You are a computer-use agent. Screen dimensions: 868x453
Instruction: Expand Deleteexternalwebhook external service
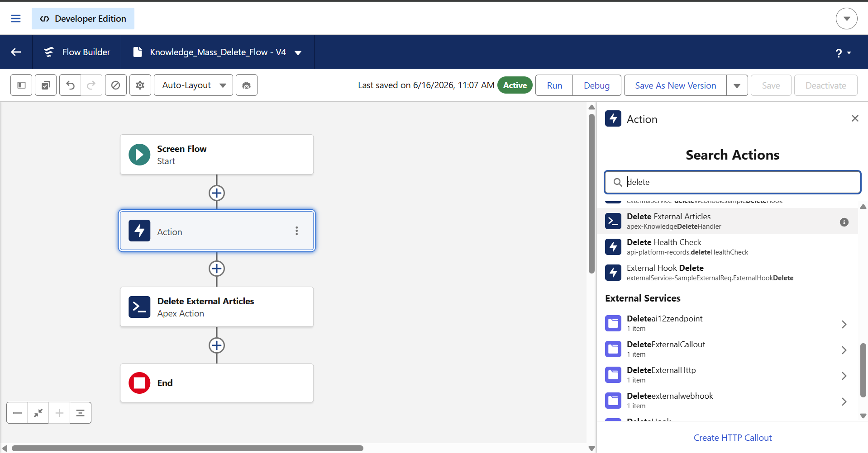[844, 401]
